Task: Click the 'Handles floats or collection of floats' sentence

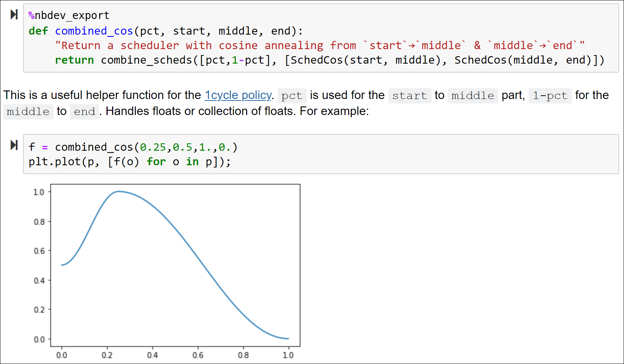Action: (x=200, y=111)
